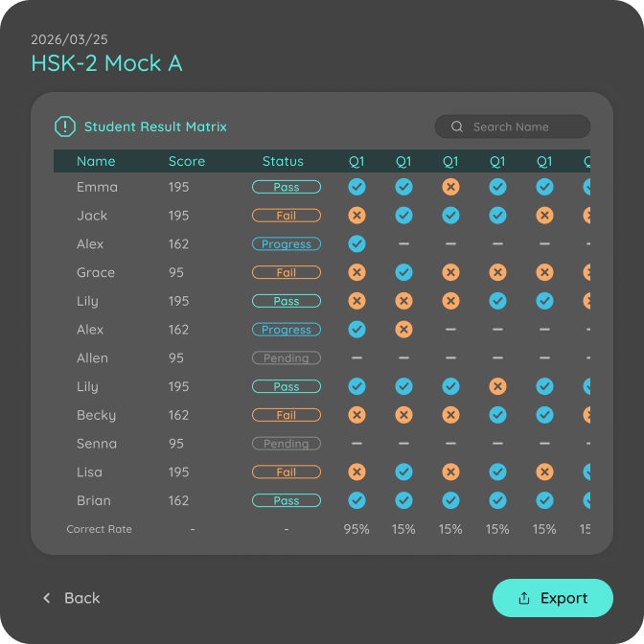Click the share icon inside the Export button
This screenshot has width=644, height=644.
click(x=523, y=598)
